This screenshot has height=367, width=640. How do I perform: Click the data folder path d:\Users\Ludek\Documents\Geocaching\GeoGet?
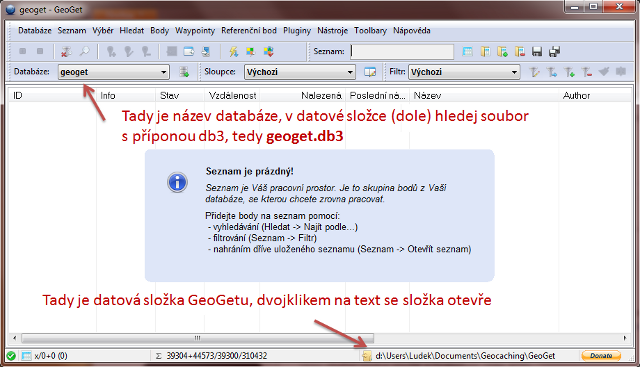click(x=465, y=356)
